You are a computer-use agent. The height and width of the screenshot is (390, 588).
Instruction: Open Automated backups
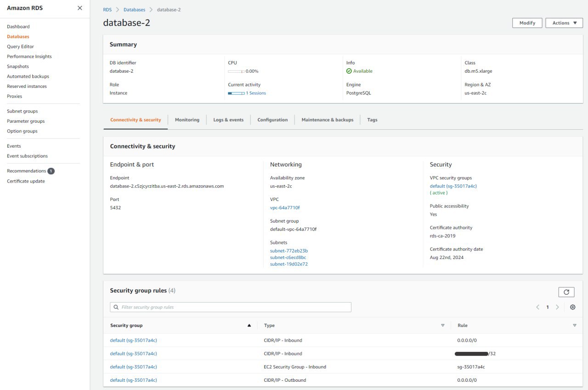(x=28, y=76)
